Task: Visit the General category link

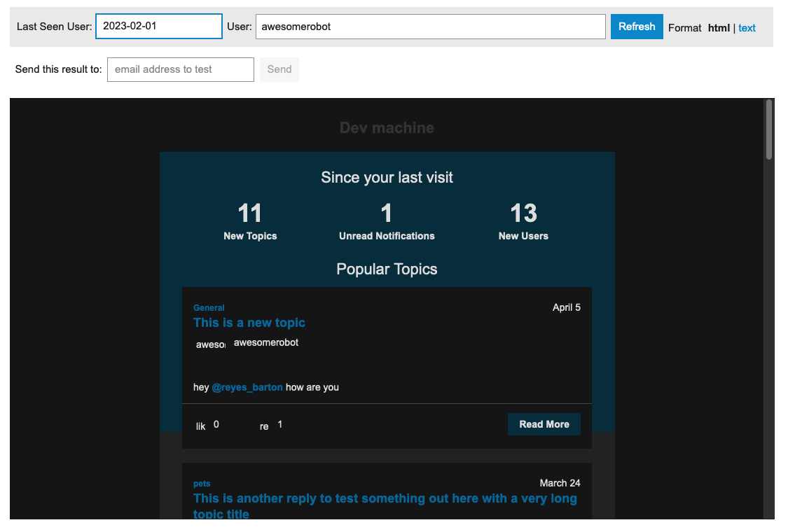Action: 208,307
